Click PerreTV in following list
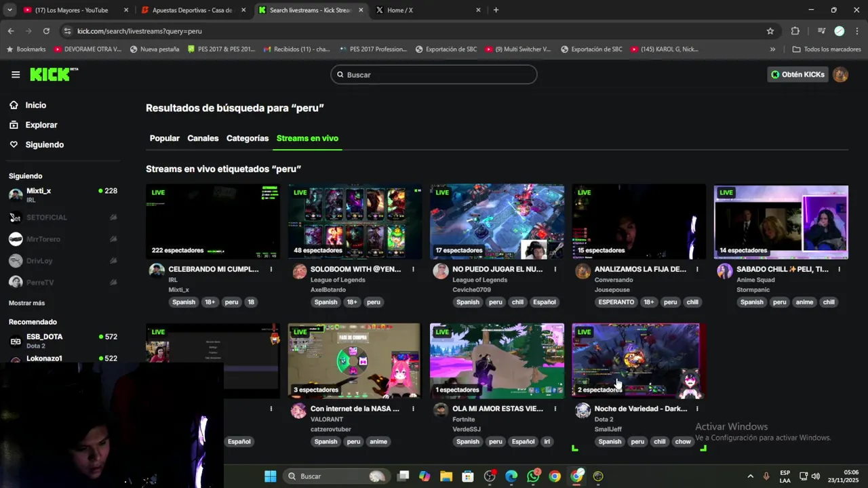 (63, 282)
